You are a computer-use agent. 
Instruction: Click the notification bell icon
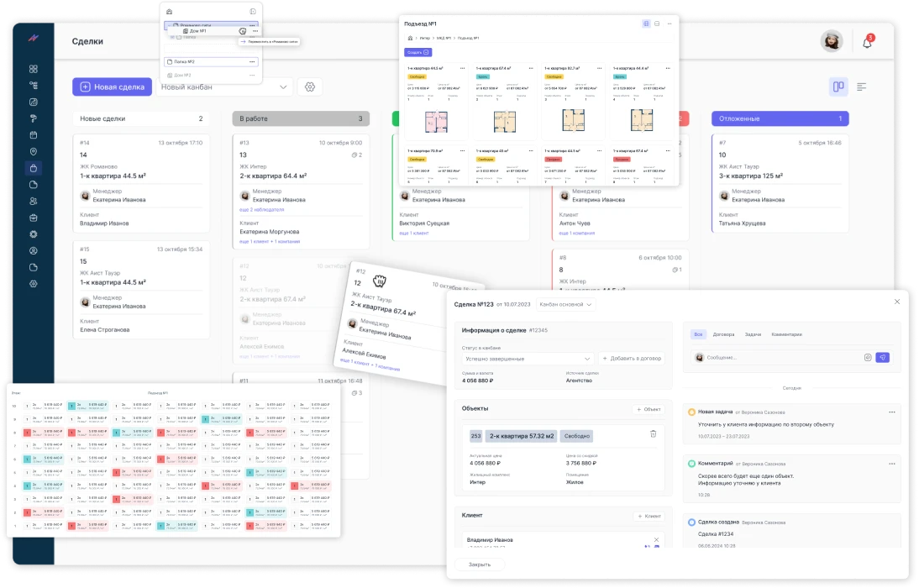867,42
